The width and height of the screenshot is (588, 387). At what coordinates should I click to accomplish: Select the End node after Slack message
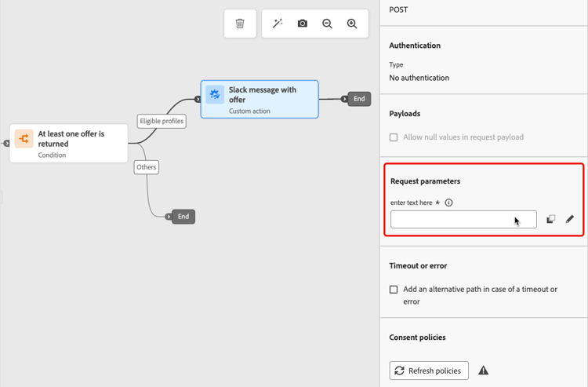[x=358, y=99]
